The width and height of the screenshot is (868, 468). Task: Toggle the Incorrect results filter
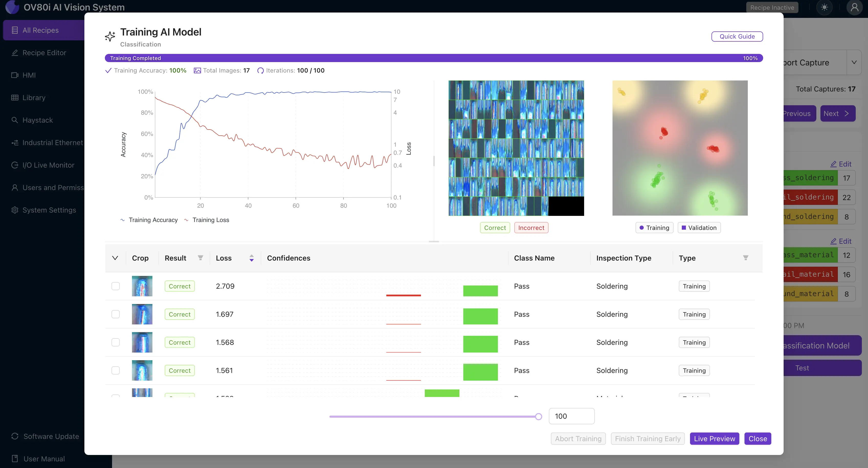click(531, 228)
